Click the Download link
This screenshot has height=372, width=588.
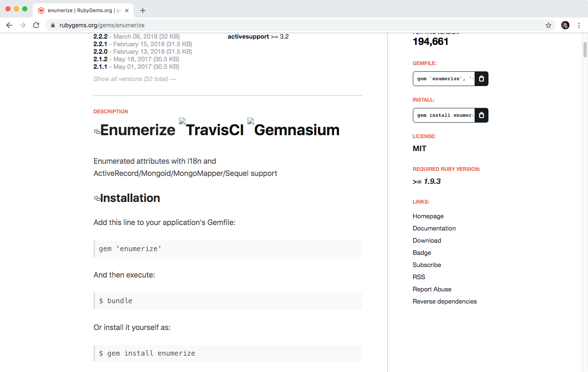pyautogui.click(x=427, y=241)
